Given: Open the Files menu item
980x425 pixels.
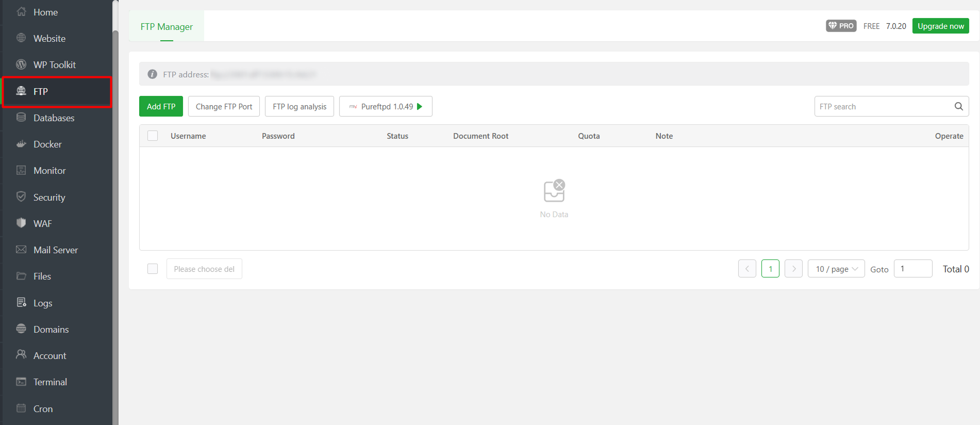Looking at the screenshot, I should click(x=42, y=276).
